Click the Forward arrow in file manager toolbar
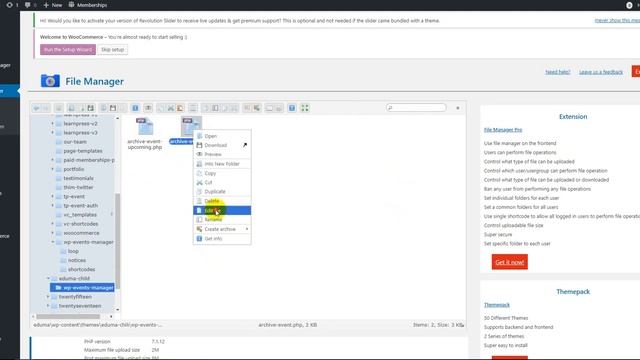The image size is (640, 360). (46, 108)
